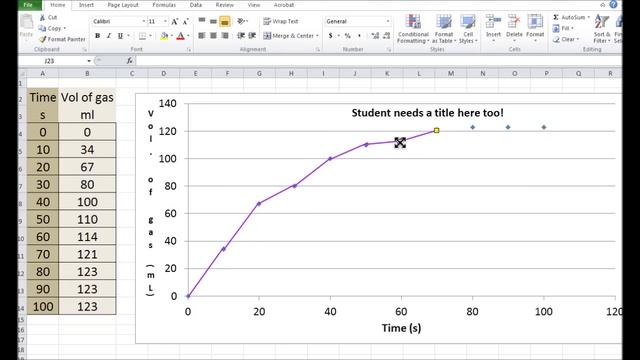Open the text Orientation options
The image size is (640, 360).
242,21
